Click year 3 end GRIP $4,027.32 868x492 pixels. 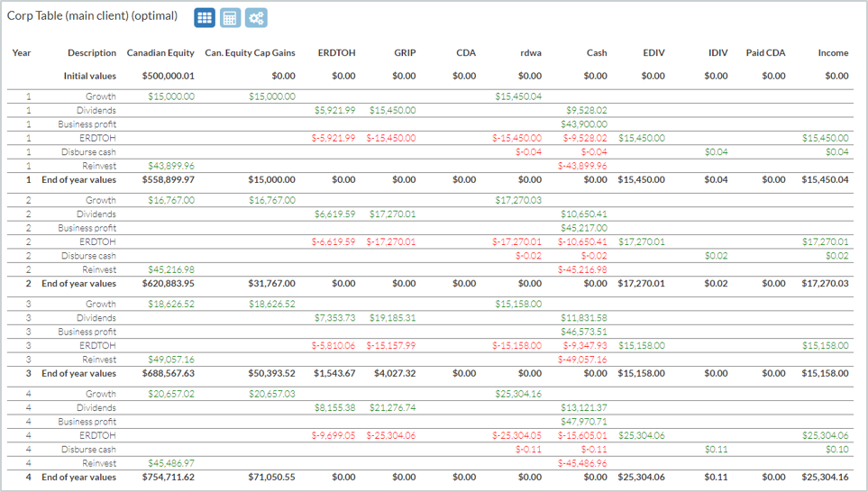pyautogui.click(x=395, y=374)
